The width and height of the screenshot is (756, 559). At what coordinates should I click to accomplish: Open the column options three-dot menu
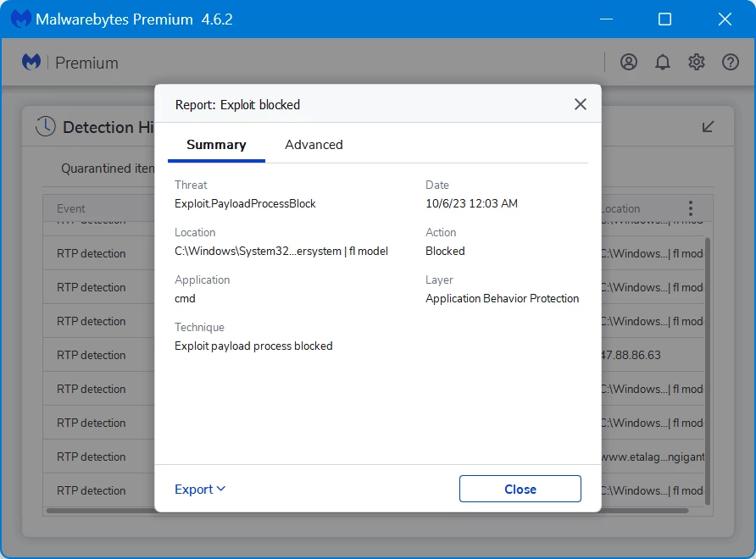pyautogui.click(x=691, y=208)
